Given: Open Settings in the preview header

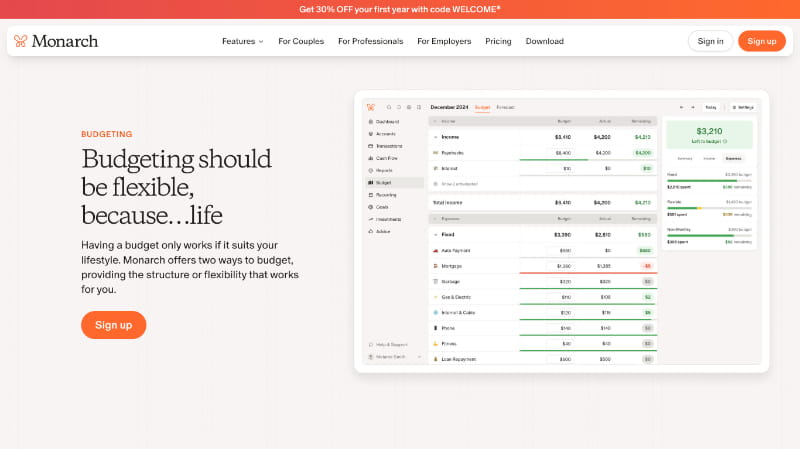Looking at the screenshot, I should (743, 108).
